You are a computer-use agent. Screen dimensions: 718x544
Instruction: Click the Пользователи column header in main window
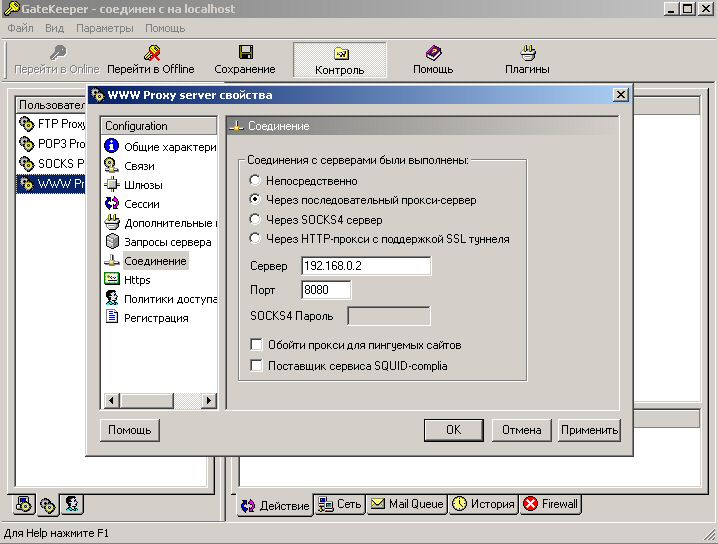pos(50,105)
